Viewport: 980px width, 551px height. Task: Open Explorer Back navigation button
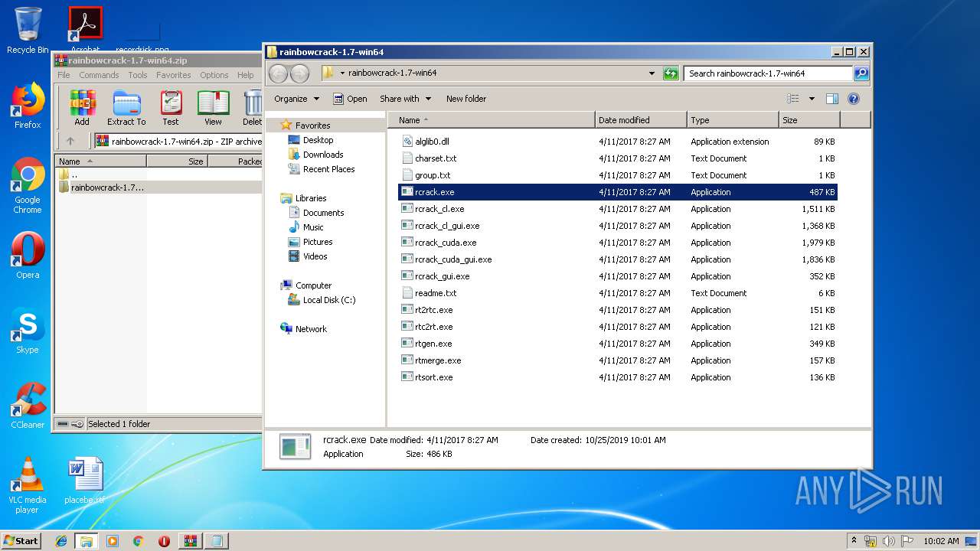(278, 73)
